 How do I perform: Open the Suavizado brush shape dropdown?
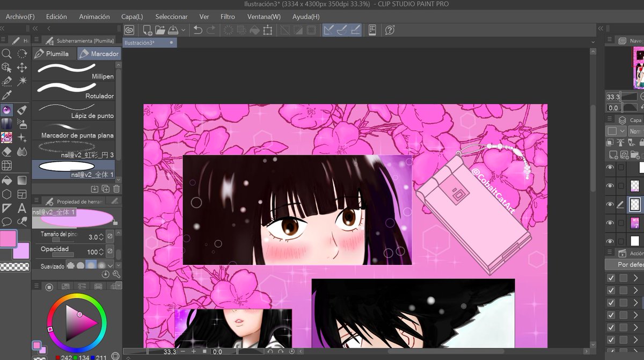(x=109, y=265)
